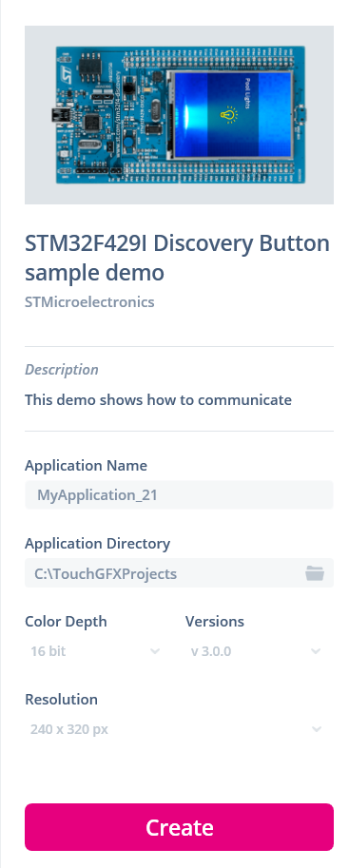Click the STMicroelectronics vendor text
Viewport: 349px width, 868px height.
point(89,301)
